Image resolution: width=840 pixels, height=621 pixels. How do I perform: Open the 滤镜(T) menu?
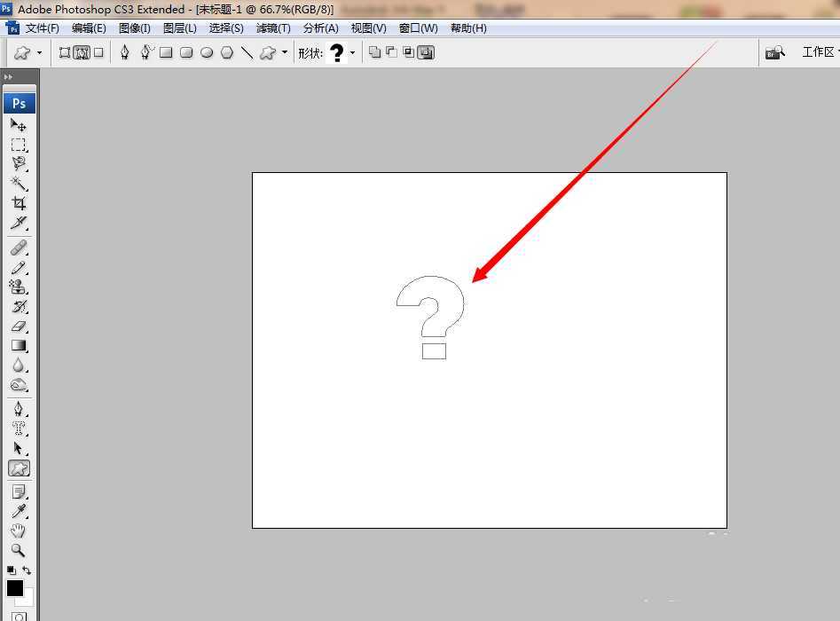(273, 28)
